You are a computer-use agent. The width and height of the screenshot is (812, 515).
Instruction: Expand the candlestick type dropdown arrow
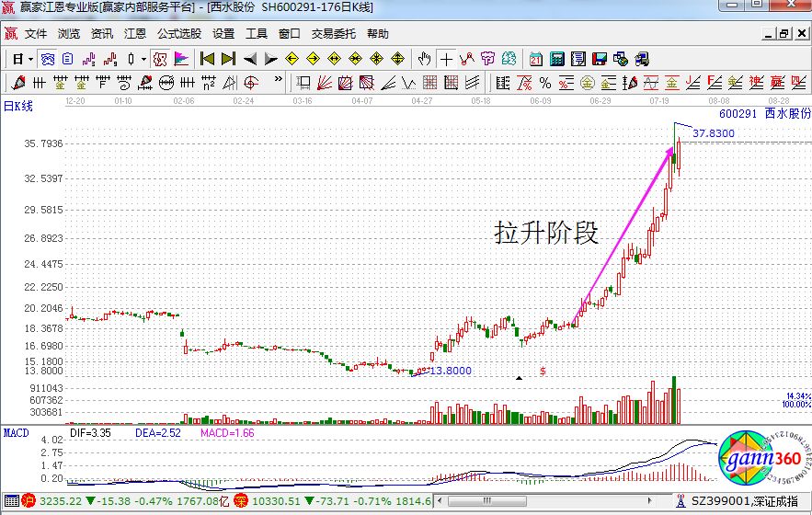point(144,59)
